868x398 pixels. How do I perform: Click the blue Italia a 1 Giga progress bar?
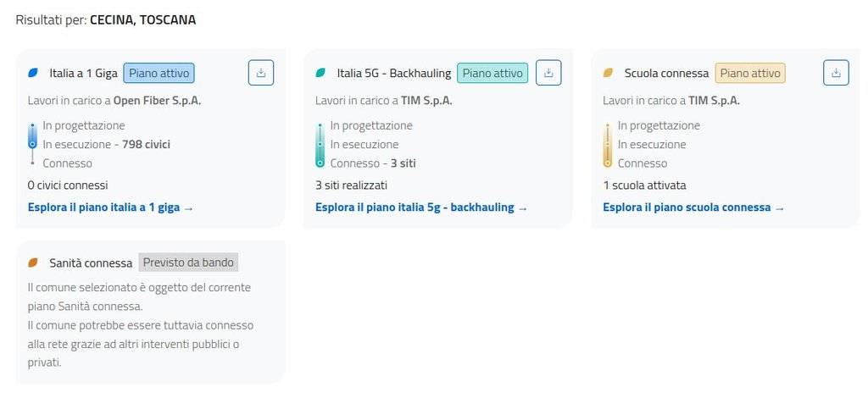coord(33,144)
